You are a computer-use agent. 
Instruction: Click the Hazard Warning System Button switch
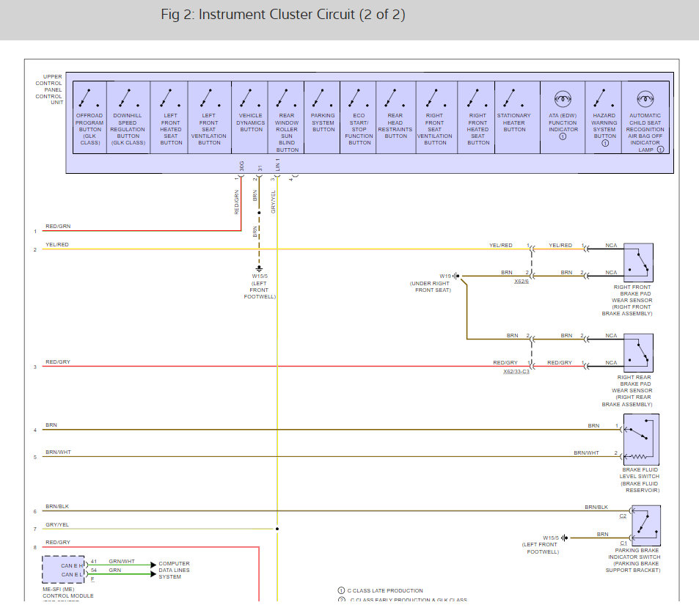pyautogui.click(x=602, y=98)
